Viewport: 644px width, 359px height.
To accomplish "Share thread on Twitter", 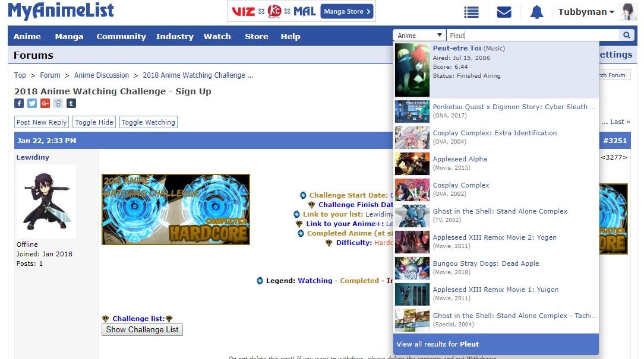I will pos(32,103).
